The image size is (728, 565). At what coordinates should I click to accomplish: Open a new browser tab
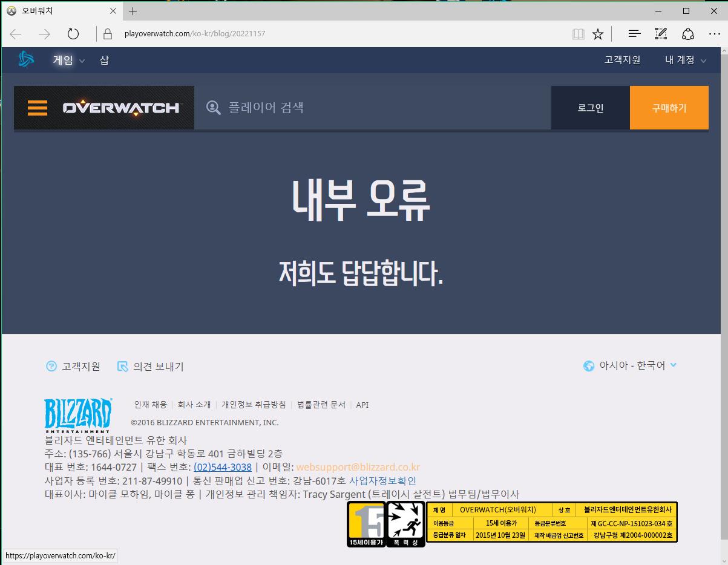[133, 11]
